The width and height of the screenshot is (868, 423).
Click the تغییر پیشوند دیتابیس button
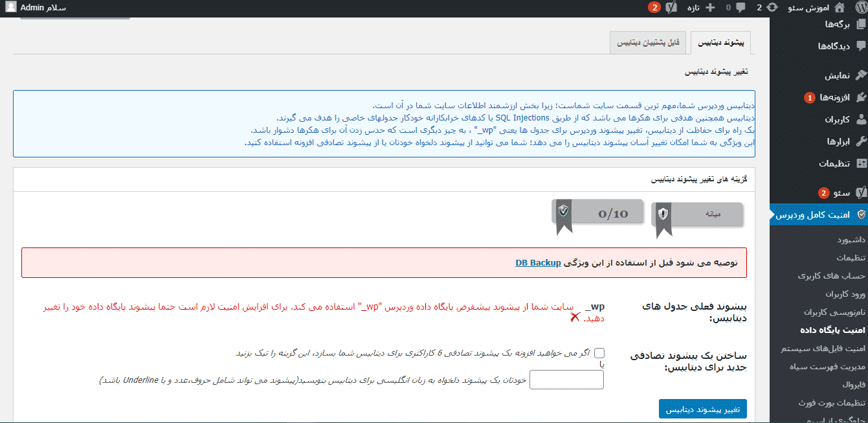702,409
